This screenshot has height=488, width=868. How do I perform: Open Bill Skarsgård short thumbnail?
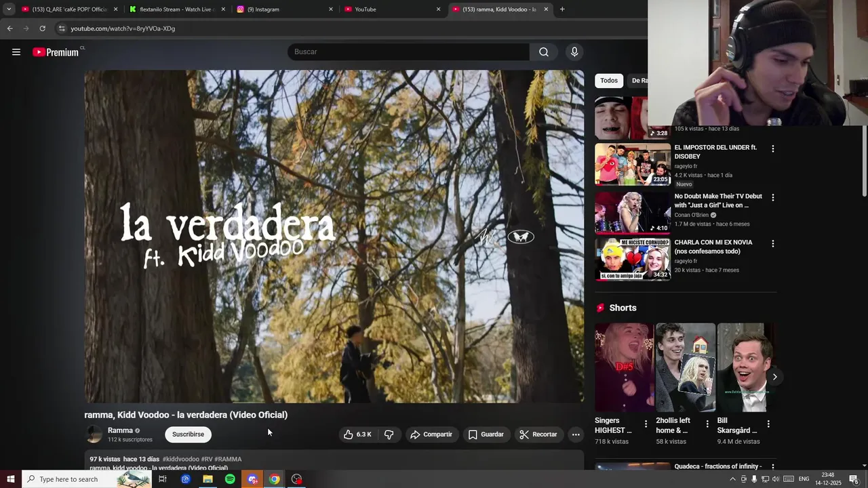point(745,367)
